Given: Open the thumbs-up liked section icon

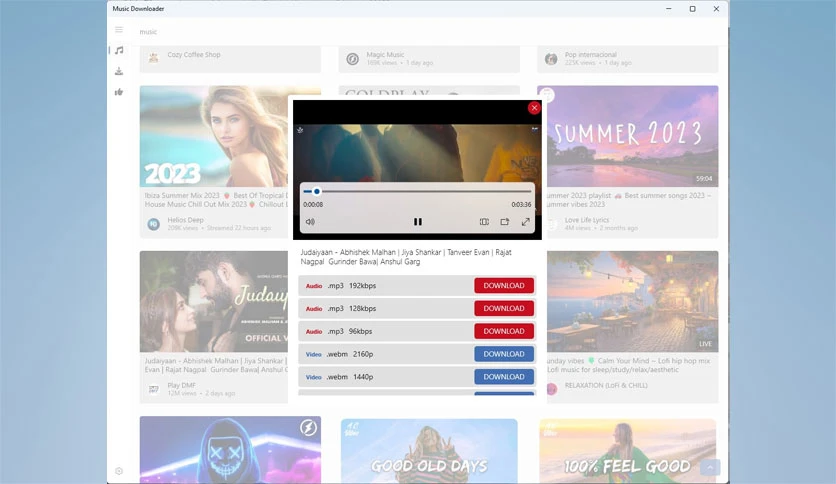Looking at the screenshot, I should click(x=119, y=92).
